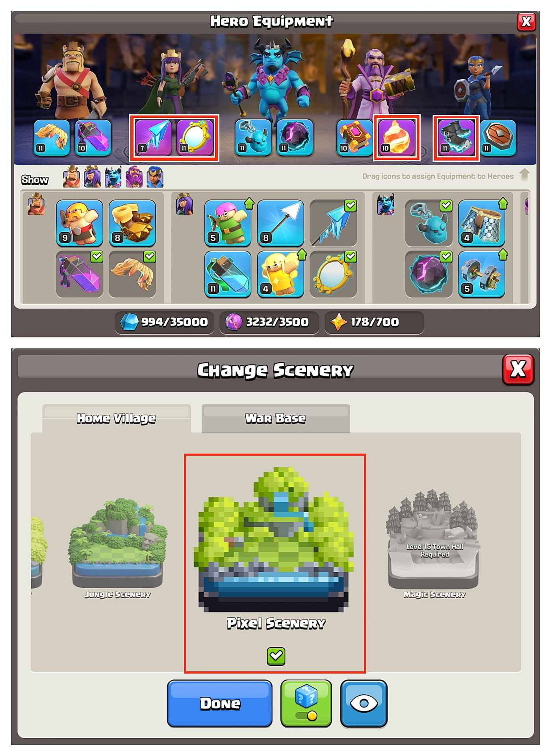
Task: Open the Fireball equipment on Warden
Action: (397, 138)
